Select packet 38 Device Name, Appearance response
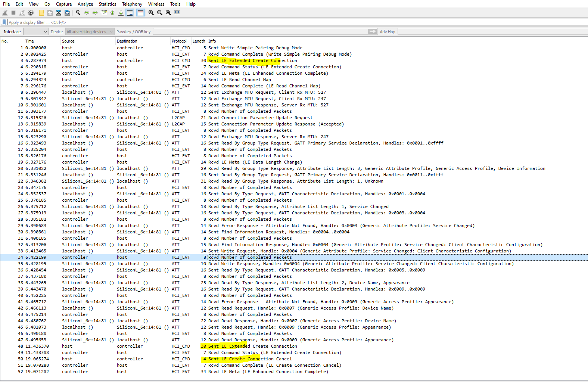 tap(294, 283)
